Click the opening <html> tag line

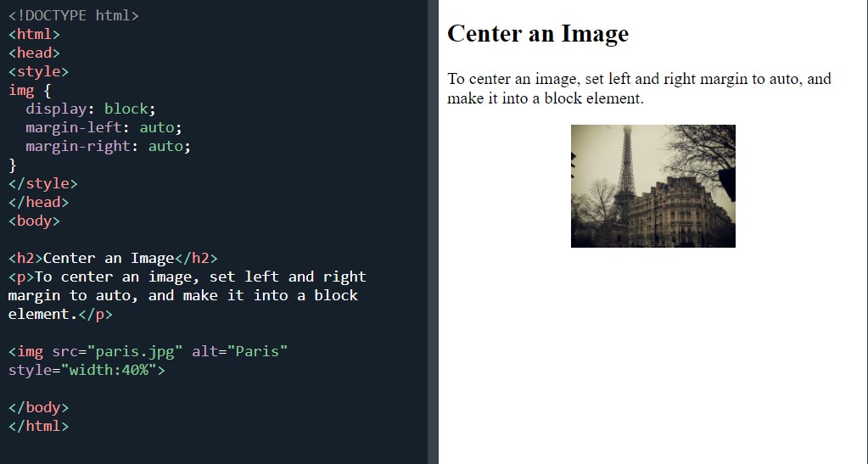tap(34, 34)
